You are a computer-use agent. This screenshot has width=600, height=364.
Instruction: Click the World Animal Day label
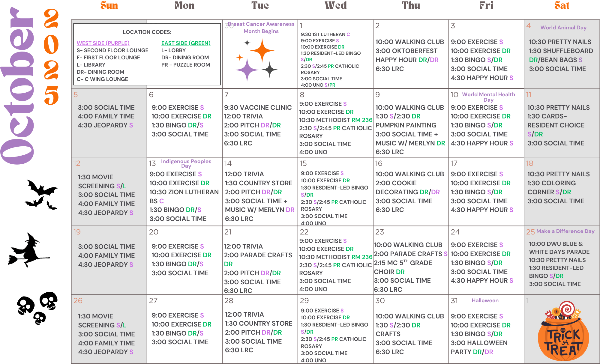(563, 28)
